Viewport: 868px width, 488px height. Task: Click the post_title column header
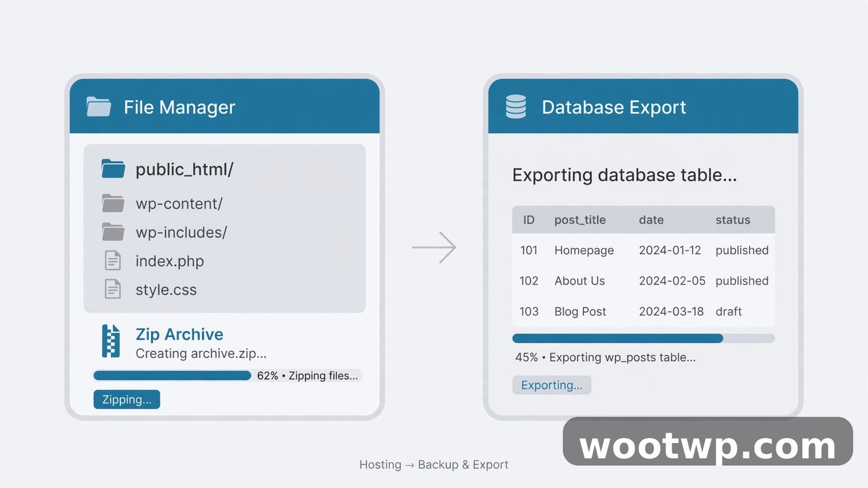[580, 220]
